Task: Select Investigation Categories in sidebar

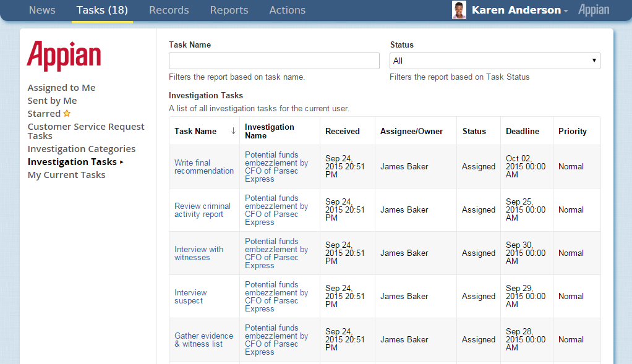Action: [81, 149]
